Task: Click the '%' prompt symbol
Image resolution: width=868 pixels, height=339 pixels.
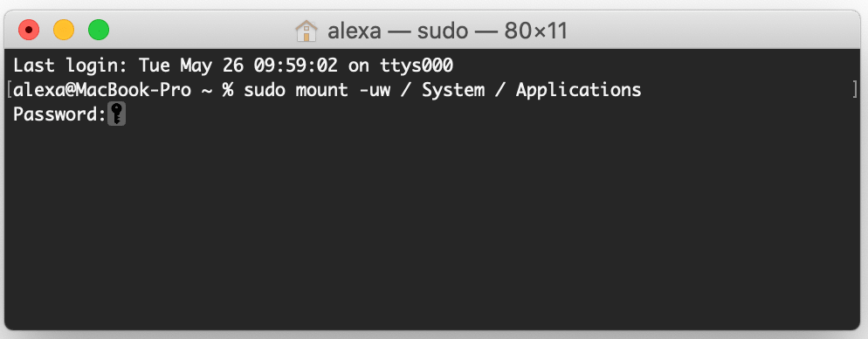Action: (x=228, y=90)
